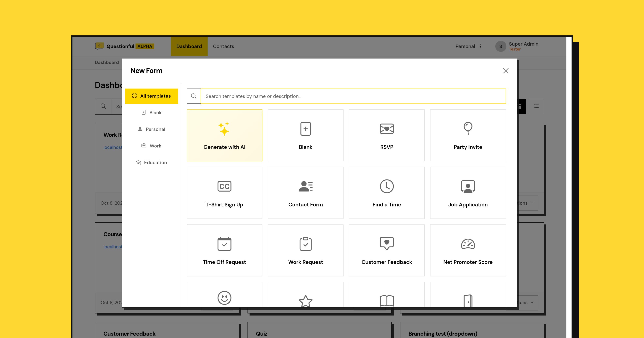Click the star template icon

tap(305, 301)
